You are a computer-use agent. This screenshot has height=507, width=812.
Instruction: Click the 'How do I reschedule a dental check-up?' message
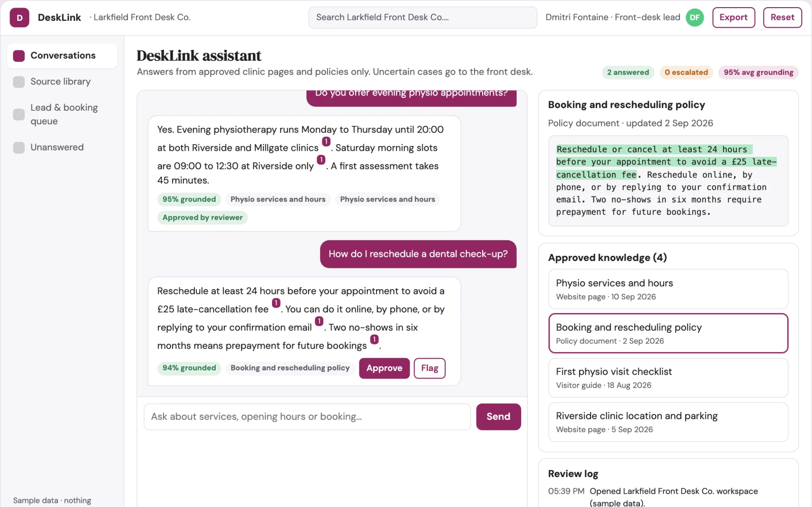418,254
